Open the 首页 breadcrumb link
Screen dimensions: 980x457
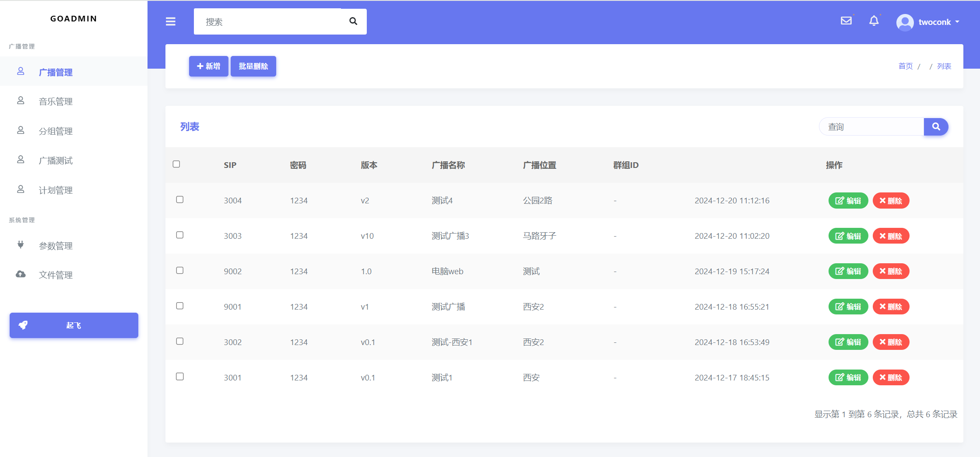click(906, 66)
